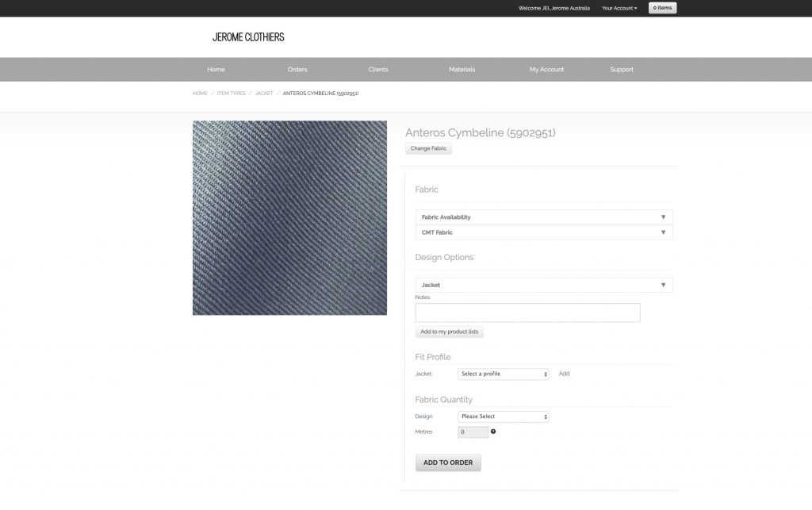This screenshot has width=812, height=510.
Task: Click the Anteros Cymbeline fabric swatch image
Action: [289, 218]
